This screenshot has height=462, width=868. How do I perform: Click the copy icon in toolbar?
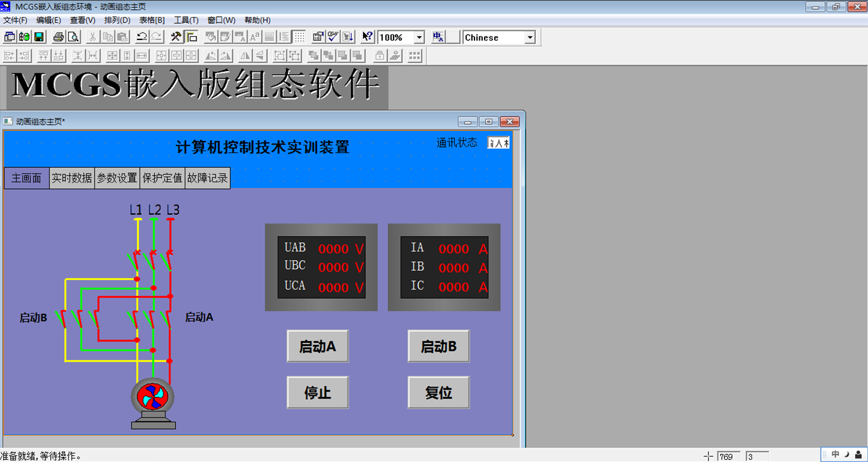click(x=108, y=37)
